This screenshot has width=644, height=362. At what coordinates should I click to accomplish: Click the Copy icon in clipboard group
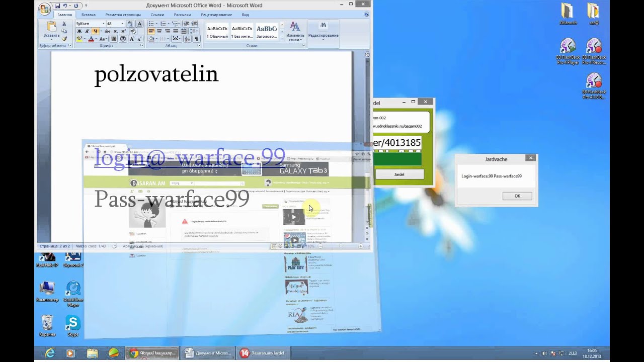[x=64, y=31]
